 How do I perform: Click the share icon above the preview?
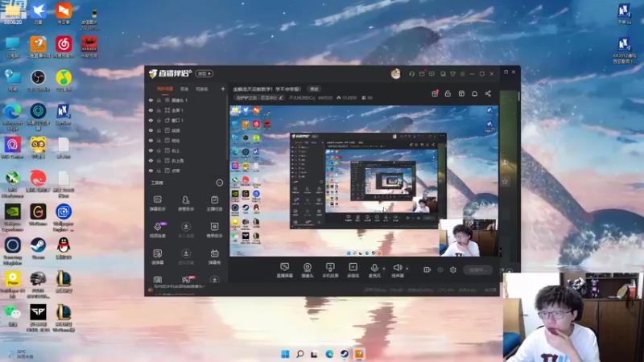click(x=488, y=93)
